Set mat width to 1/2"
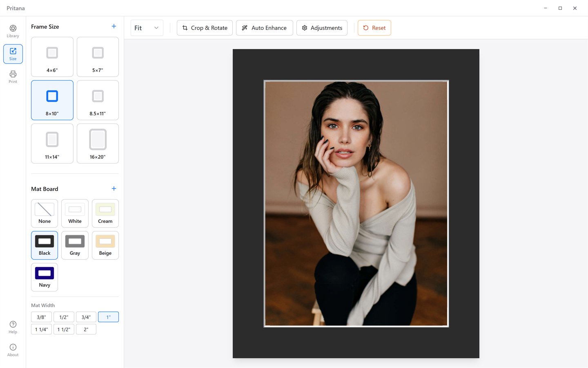The image size is (588, 368). tap(64, 317)
